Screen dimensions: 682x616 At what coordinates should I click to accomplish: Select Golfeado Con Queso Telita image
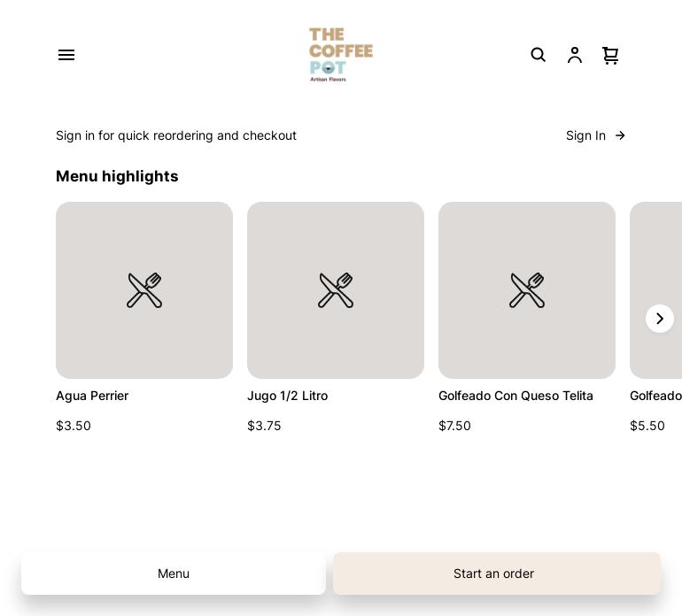coord(527,290)
